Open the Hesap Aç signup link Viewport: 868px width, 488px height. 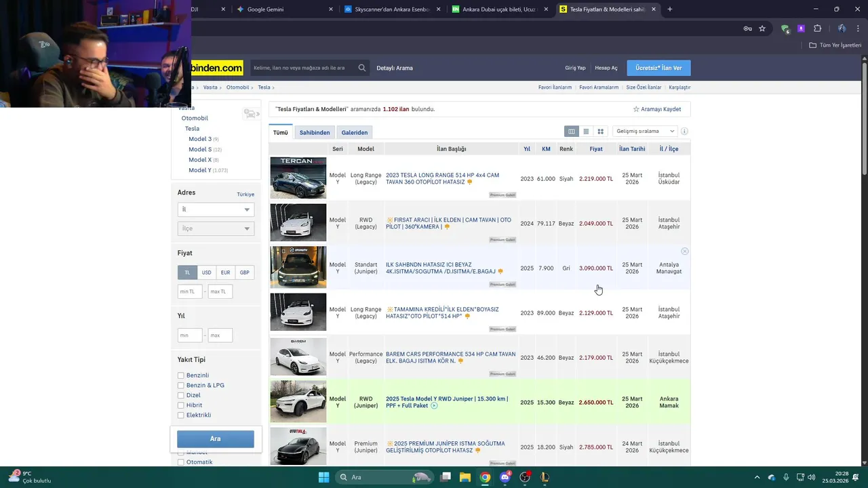click(x=606, y=68)
